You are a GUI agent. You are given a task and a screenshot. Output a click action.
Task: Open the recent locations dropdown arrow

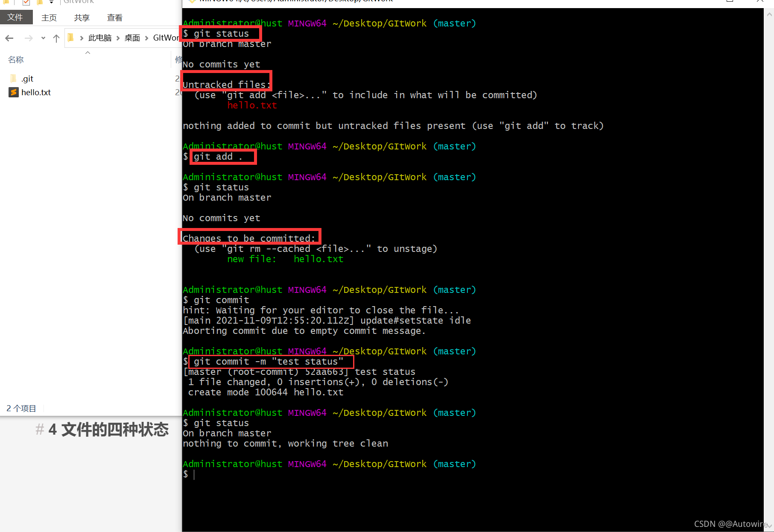(x=43, y=38)
